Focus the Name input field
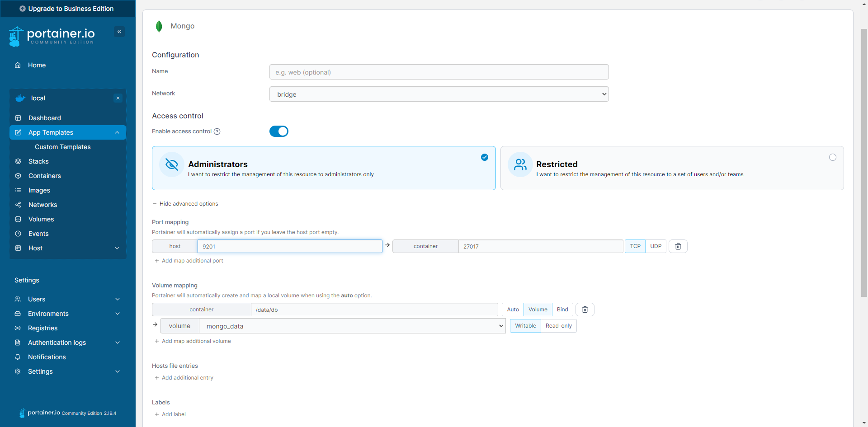Image resolution: width=868 pixels, height=427 pixels. (x=439, y=72)
